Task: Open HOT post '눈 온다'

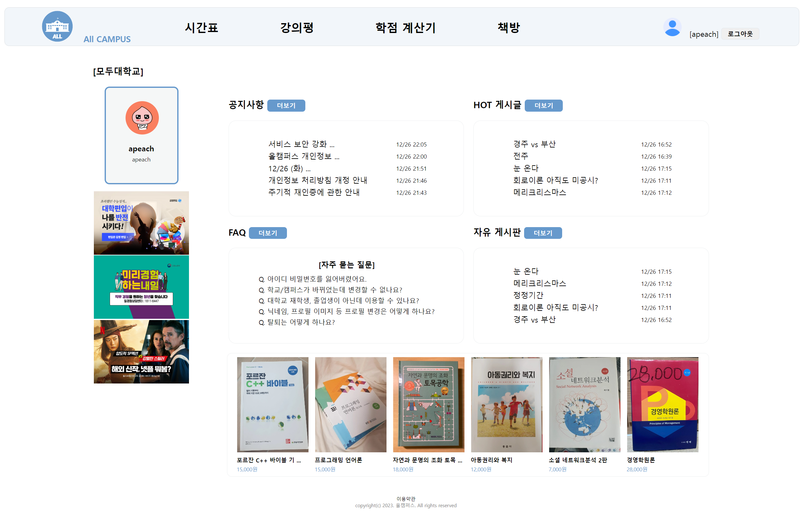Action: tap(526, 168)
